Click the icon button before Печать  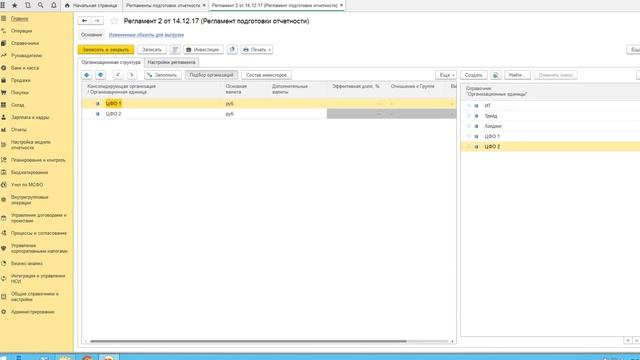coord(232,49)
